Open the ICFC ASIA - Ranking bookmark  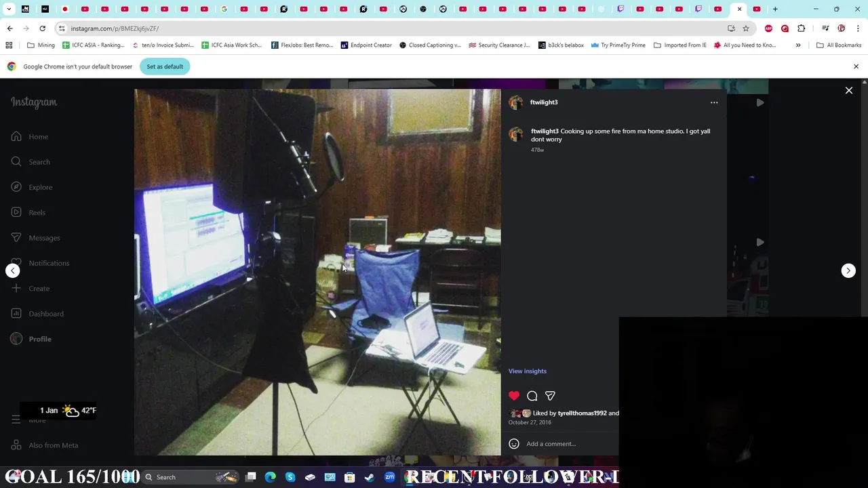(x=94, y=45)
